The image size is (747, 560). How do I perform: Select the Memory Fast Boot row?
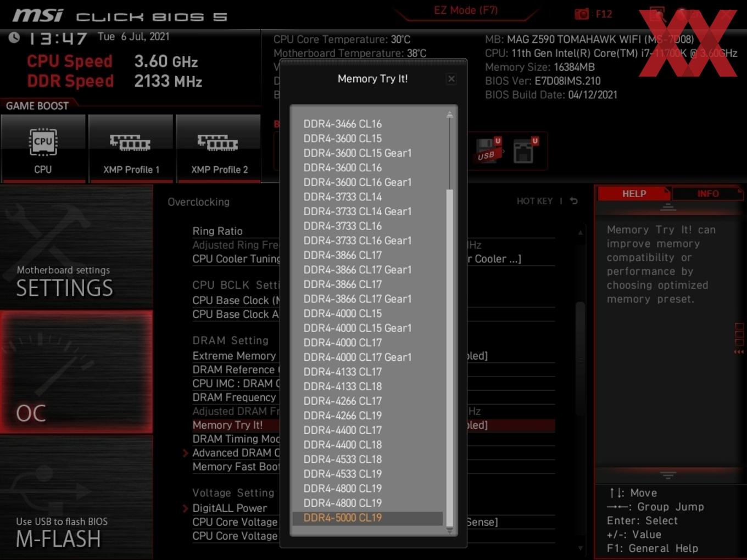point(236,467)
